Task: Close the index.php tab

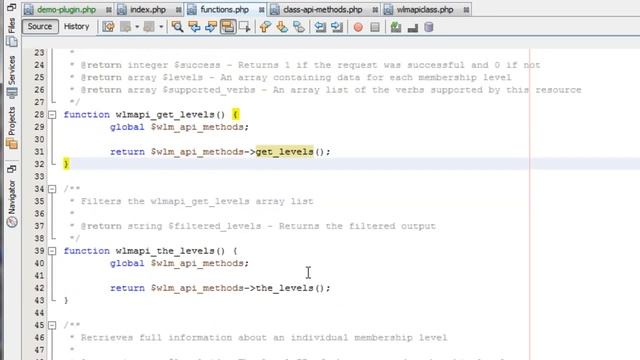Action: [178, 10]
